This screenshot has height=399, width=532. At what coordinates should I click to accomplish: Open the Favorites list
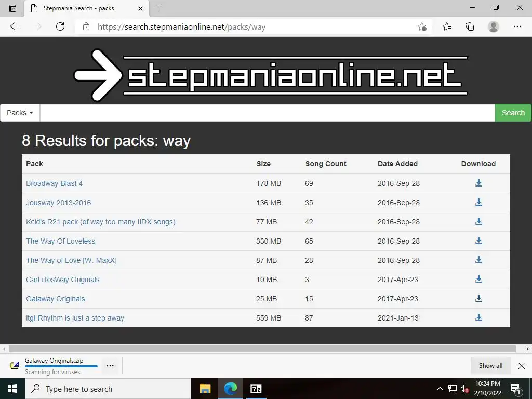446,26
